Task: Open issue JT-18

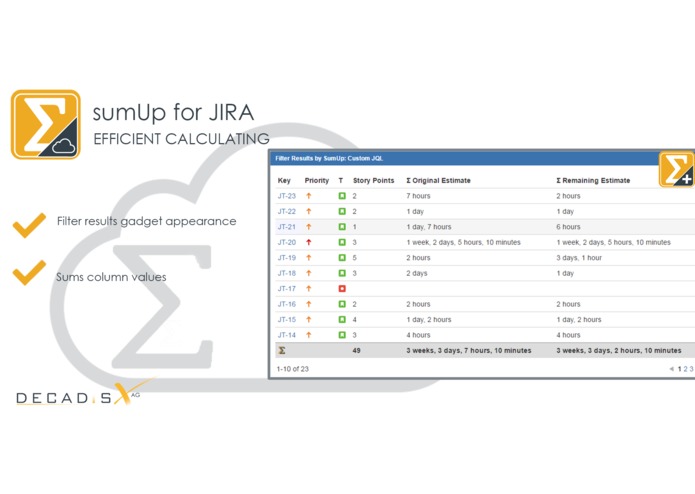Action: (x=287, y=273)
